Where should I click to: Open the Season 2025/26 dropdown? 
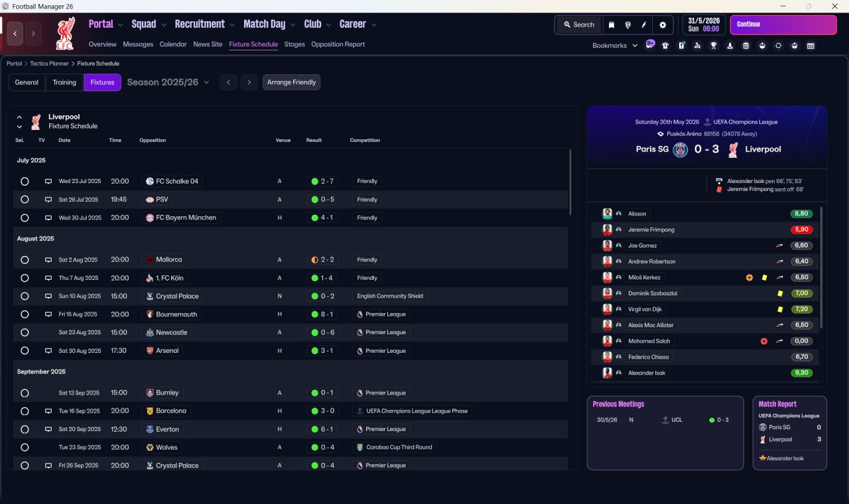tap(168, 82)
